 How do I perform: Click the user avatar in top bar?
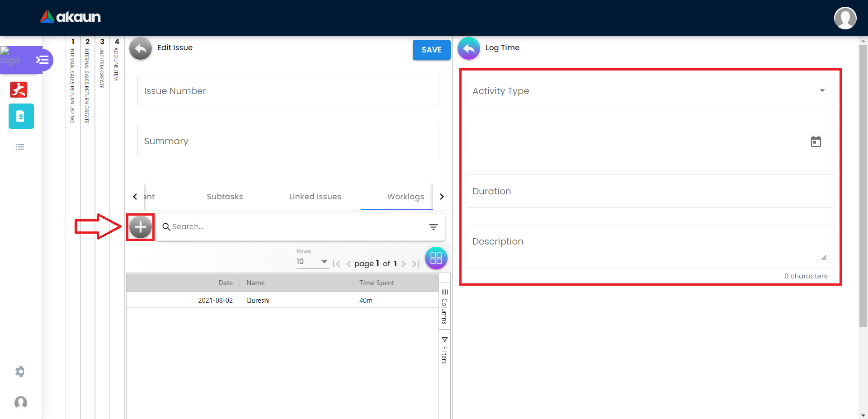pyautogui.click(x=845, y=18)
